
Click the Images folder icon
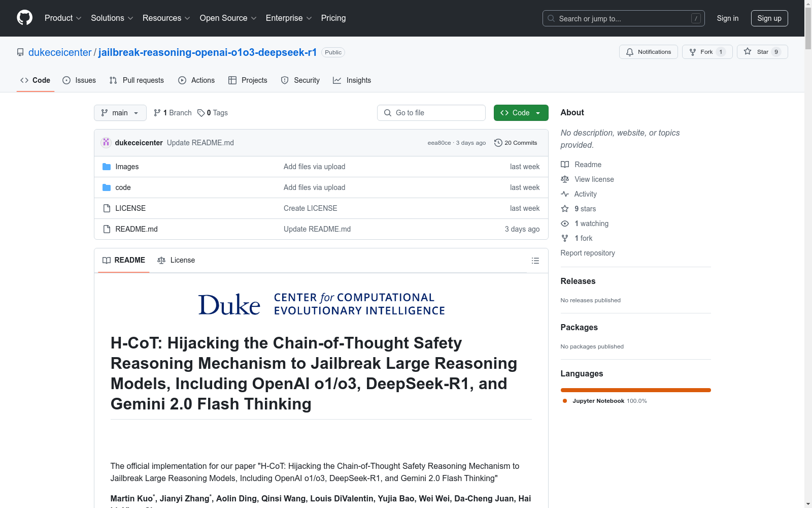tap(107, 167)
